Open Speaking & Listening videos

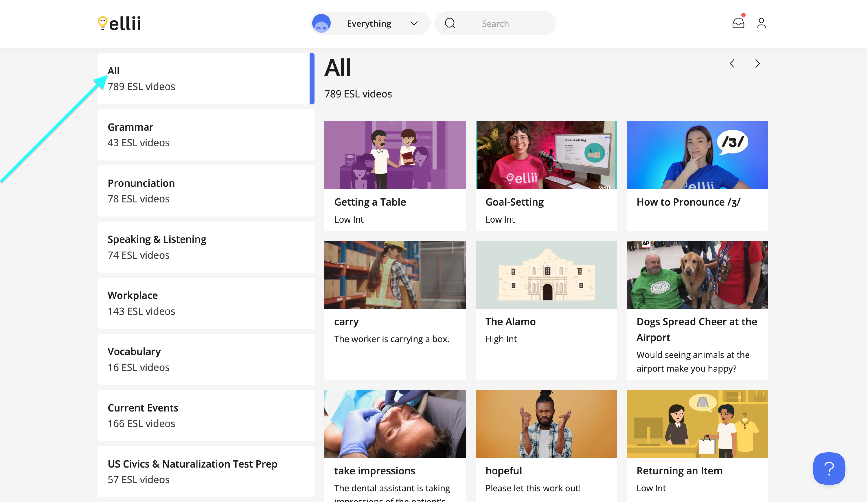click(206, 247)
